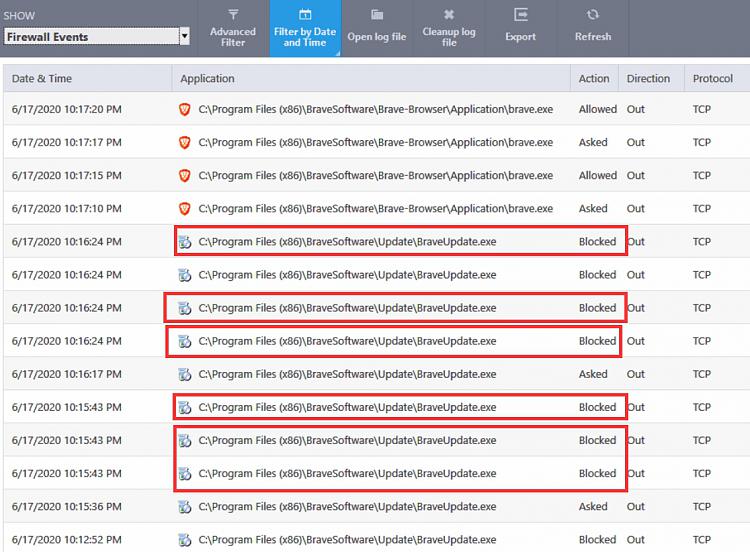Click brave.exe path in 10:17:20 PM row

point(376,110)
